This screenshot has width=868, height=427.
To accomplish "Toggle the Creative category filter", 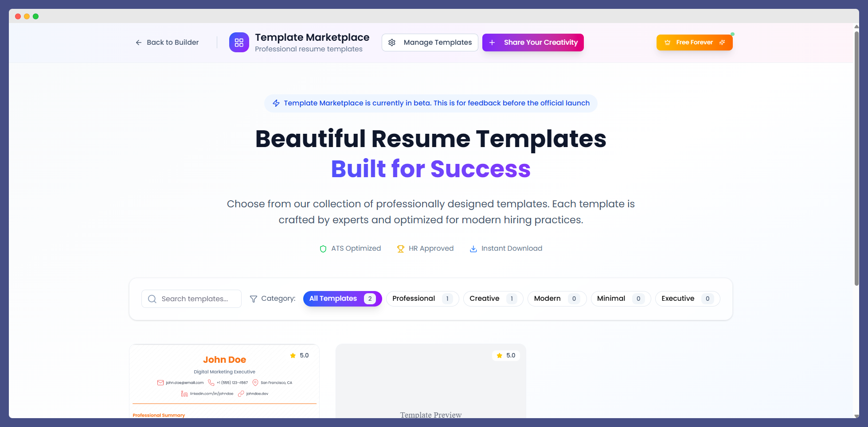I will tap(493, 299).
